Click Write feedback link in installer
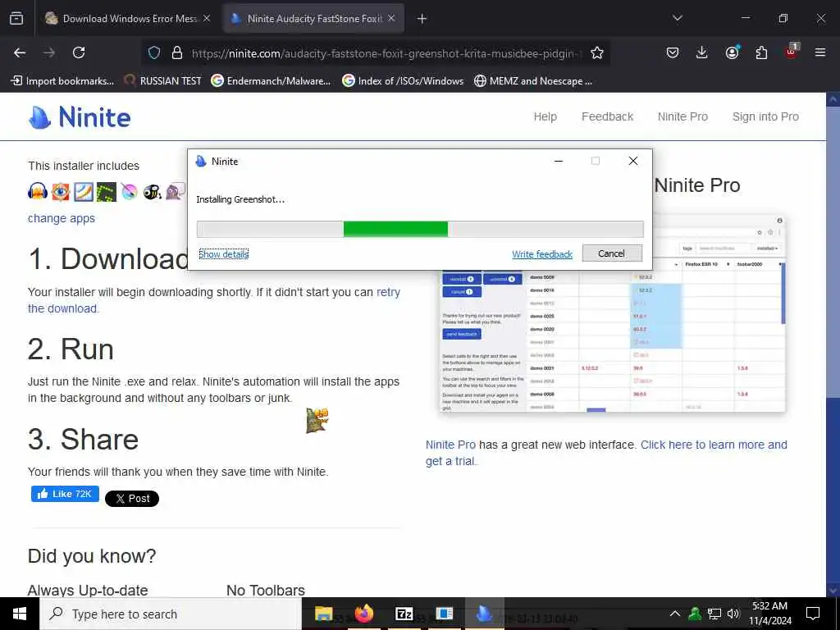Viewport: 840px width, 630px height. (542, 254)
